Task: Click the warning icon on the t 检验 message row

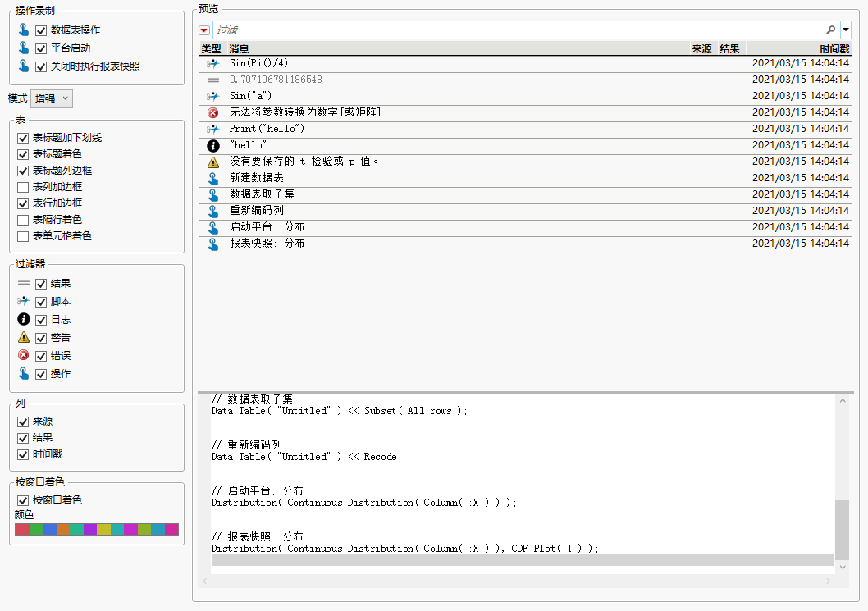Action: coord(212,162)
